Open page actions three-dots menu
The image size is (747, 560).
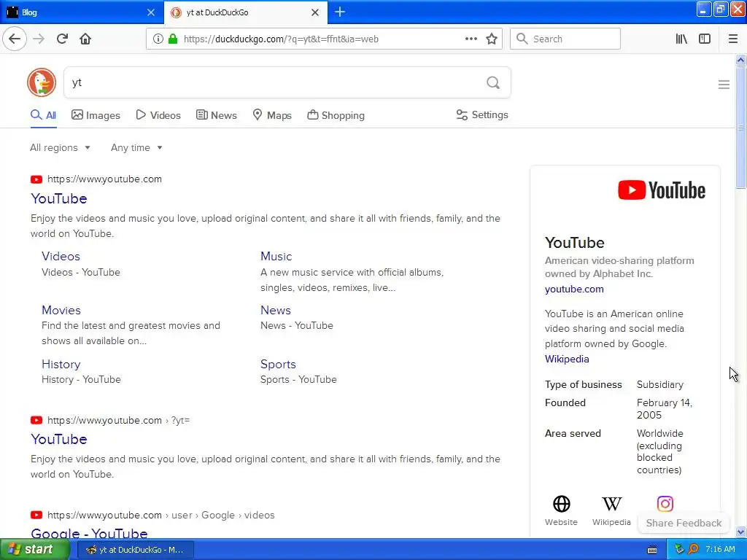pyautogui.click(x=471, y=39)
